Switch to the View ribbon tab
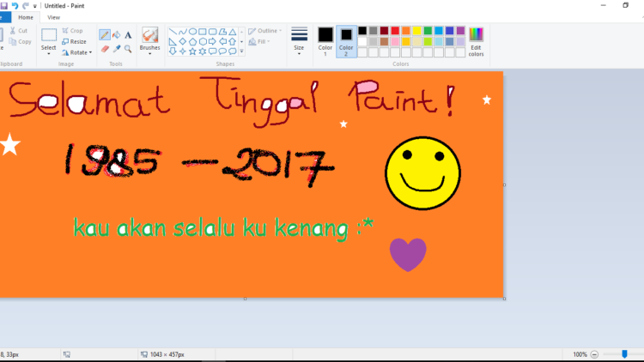The image size is (644, 362). tap(53, 17)
